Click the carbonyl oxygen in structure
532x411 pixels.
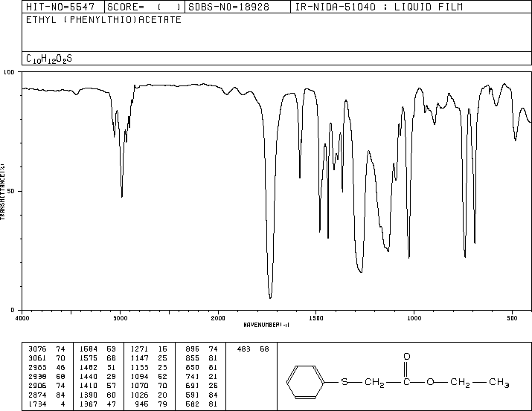(407, 357)
